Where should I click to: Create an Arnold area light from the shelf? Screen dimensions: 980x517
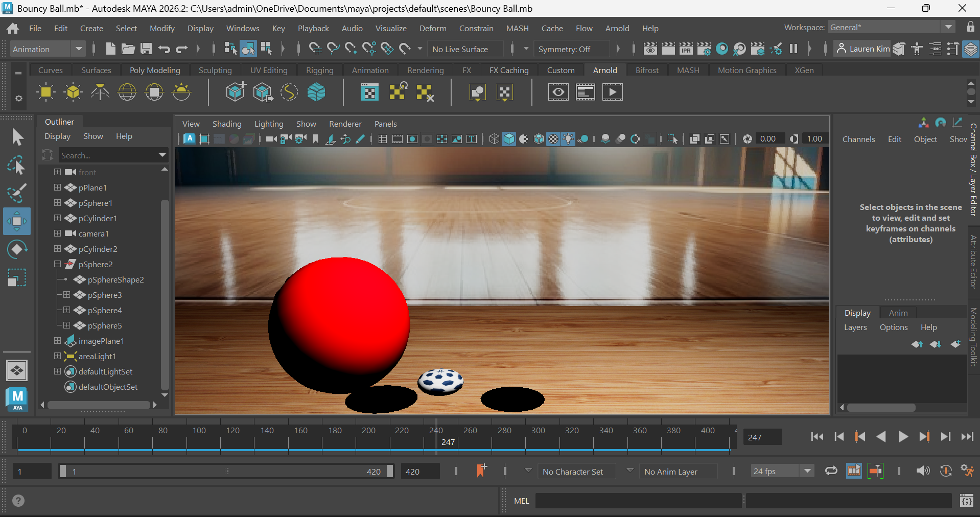(46, 92)
